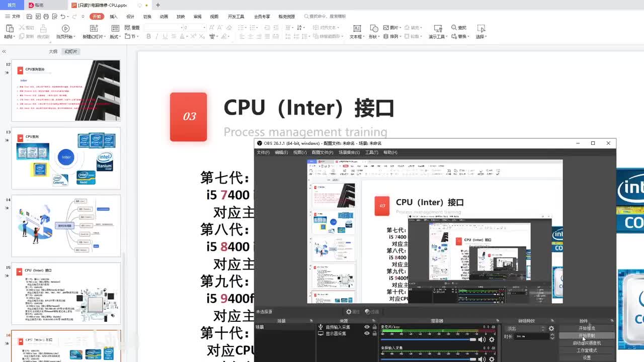Click the 开始推流 button in OBS
This screenshot has width=644, height=362.
tap(587, 328)
